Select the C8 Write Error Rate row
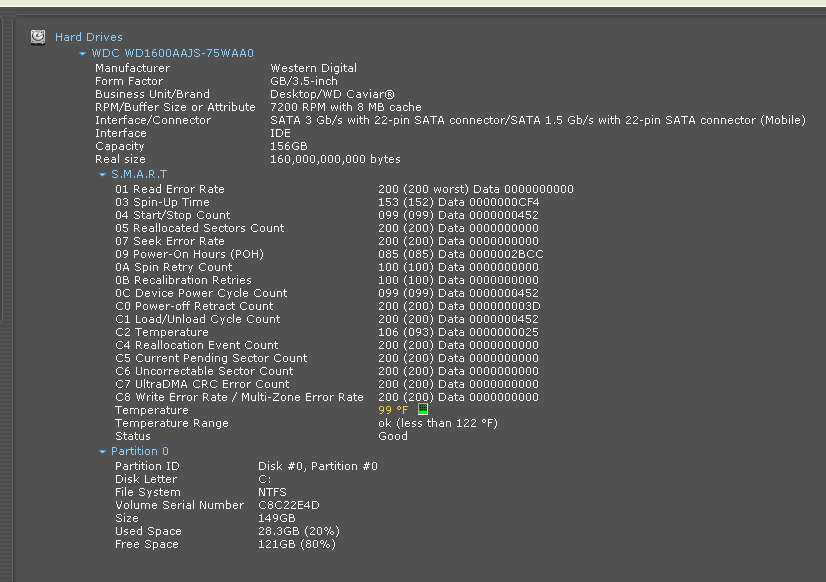Screen dimensions: 826x582 327,397
